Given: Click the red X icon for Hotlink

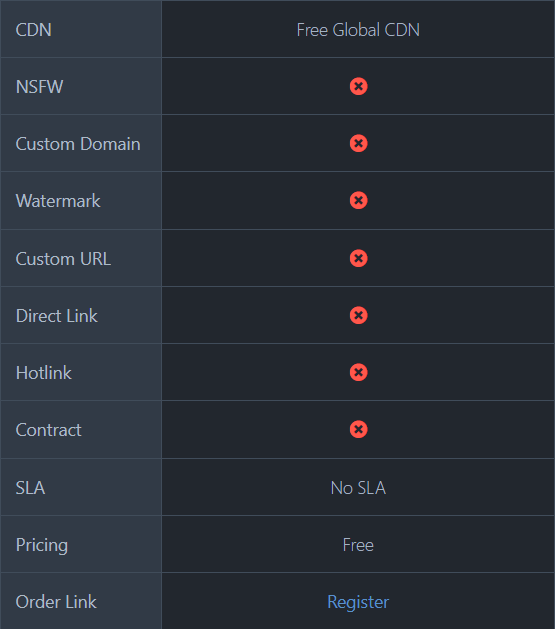Looking at the screenshot, I should click(x=359, y=372).
